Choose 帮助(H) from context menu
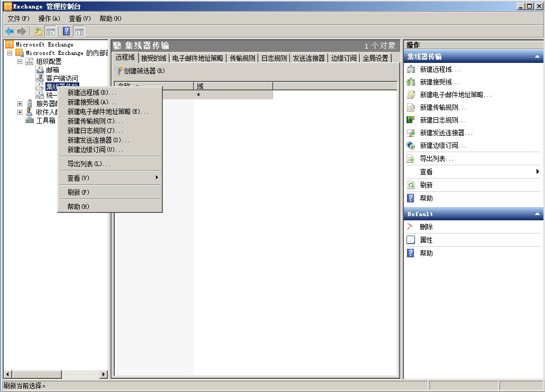Viewport: 545px width, 392px height. pyautogui.click(x=110, y=207)
